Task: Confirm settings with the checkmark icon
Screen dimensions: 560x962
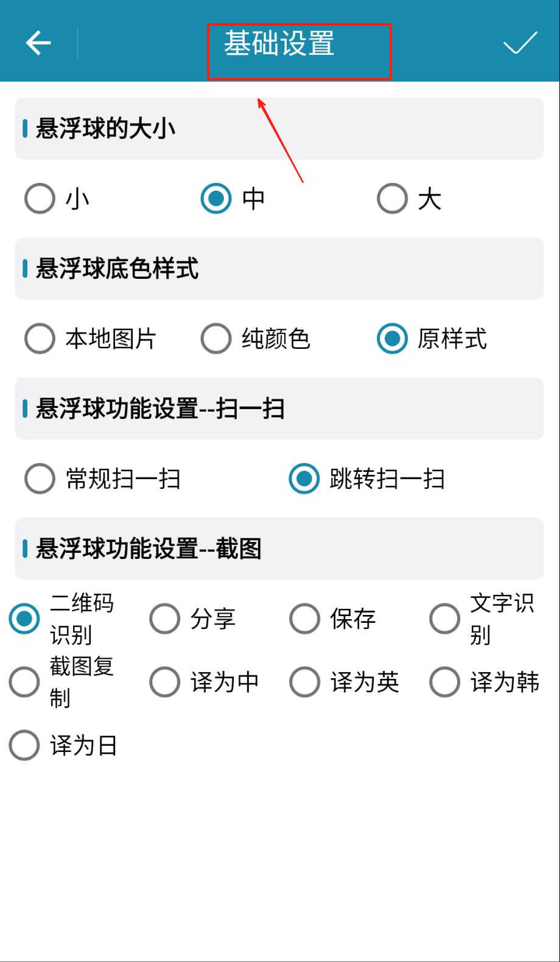Action: 520,43
